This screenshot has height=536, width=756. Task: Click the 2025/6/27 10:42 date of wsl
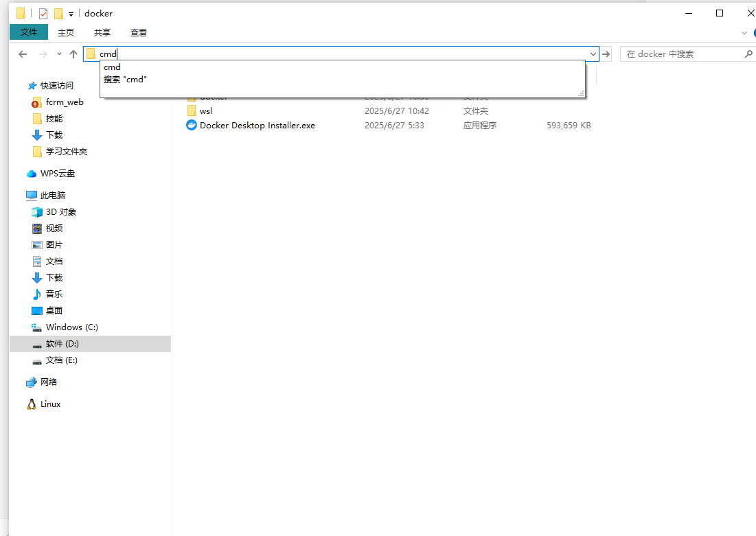click(397, 111)
